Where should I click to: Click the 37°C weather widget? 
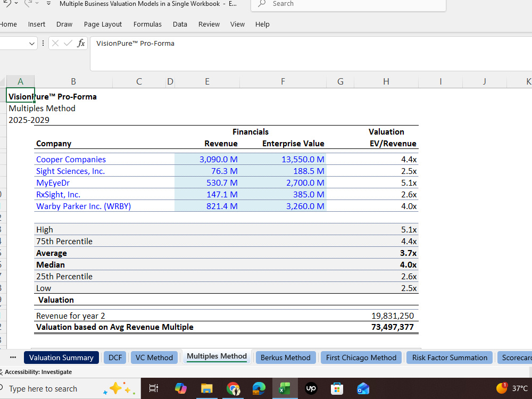pos(512,388)
